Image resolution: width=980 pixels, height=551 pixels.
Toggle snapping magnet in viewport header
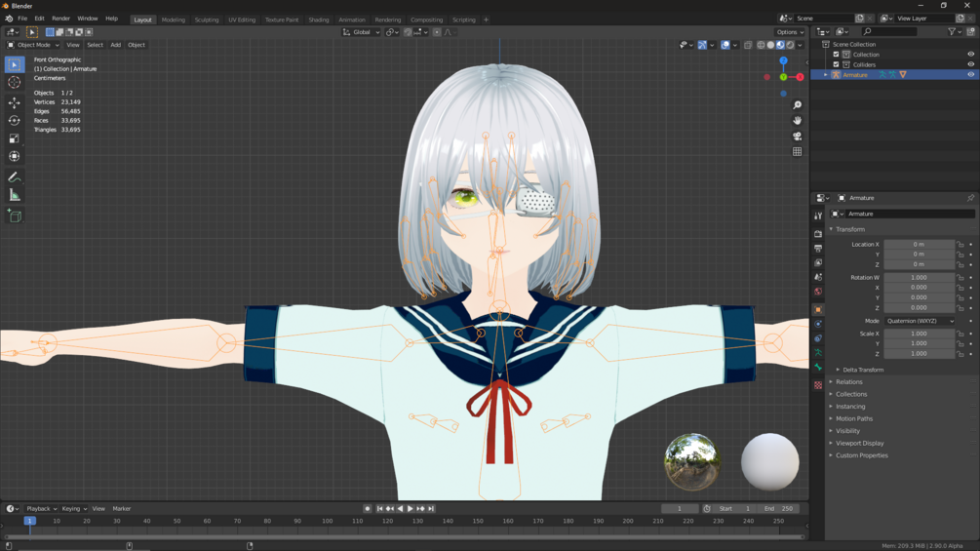(x=408, y=32)
